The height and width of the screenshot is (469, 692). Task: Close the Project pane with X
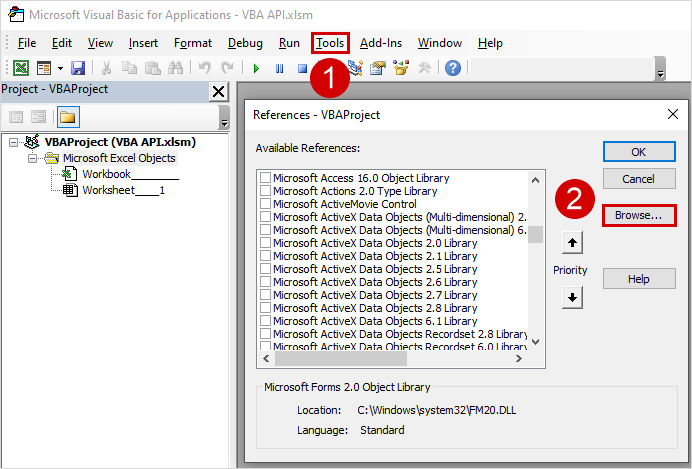218,91
